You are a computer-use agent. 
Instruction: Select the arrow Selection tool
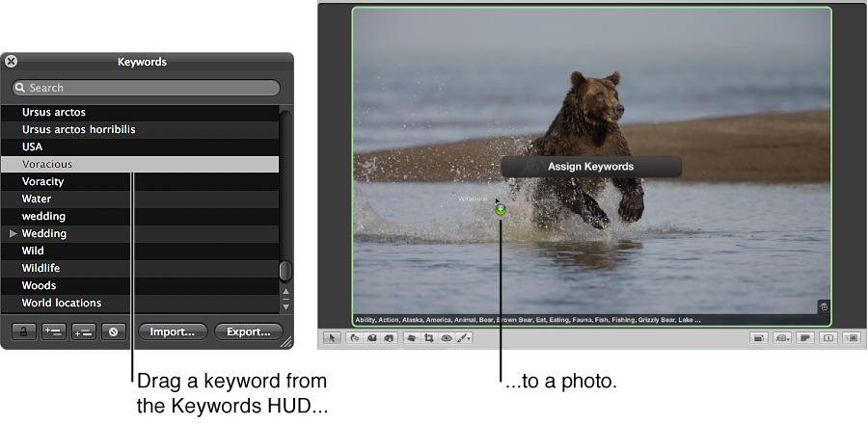coord(332,338)
